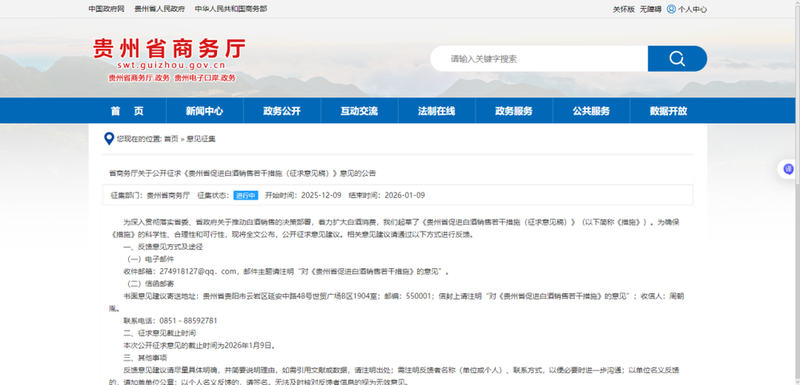Click the 贵州省商务厅 site logo
Viewport: 800px width, 385px height.
click(169, 49)
